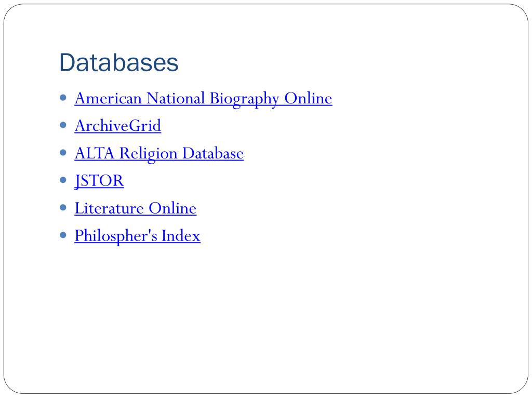Select the Databases slide title
This screenshot has width=532, height=399.
click(x=119, y=63)
